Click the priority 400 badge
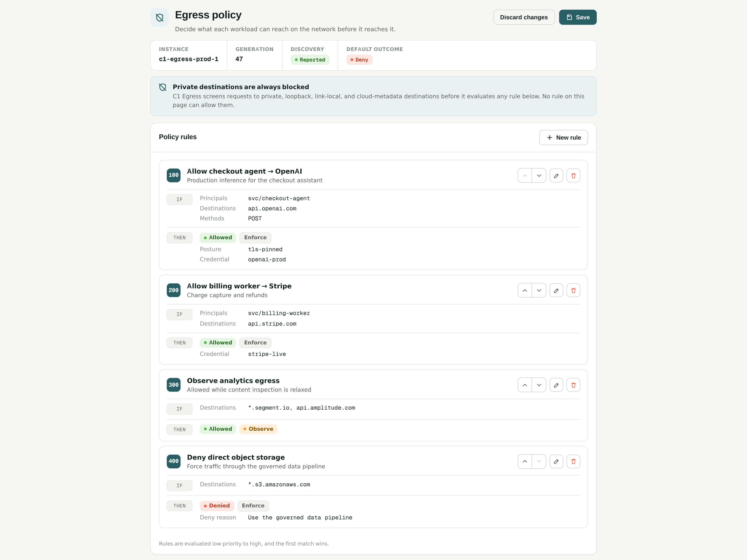The image size is (747, 560). click(174, 461)
